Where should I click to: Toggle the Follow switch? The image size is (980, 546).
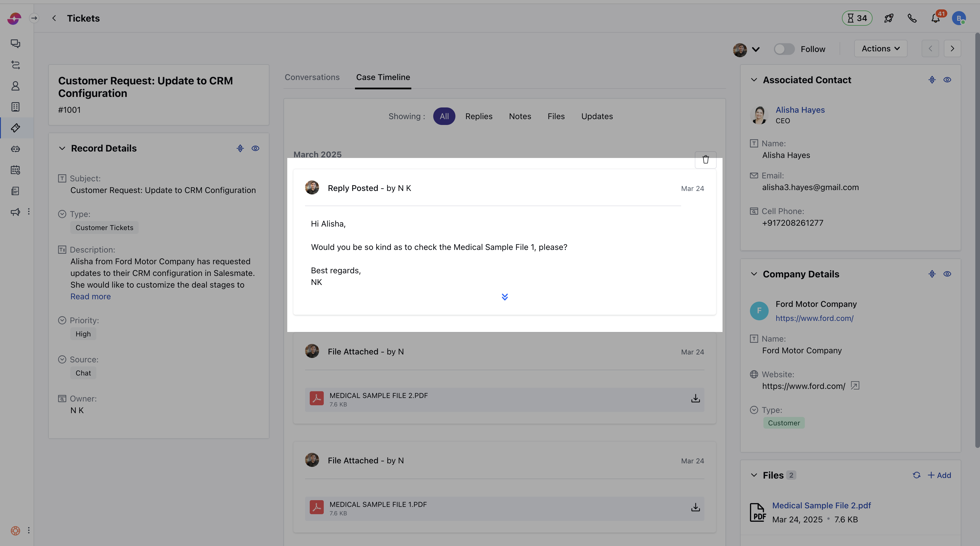[784, 49]
